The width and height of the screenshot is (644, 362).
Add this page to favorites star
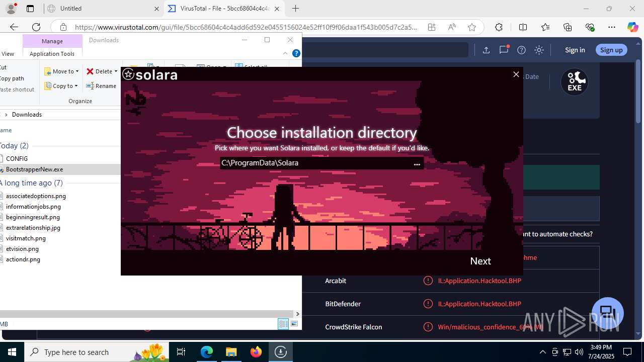(471, 27)
